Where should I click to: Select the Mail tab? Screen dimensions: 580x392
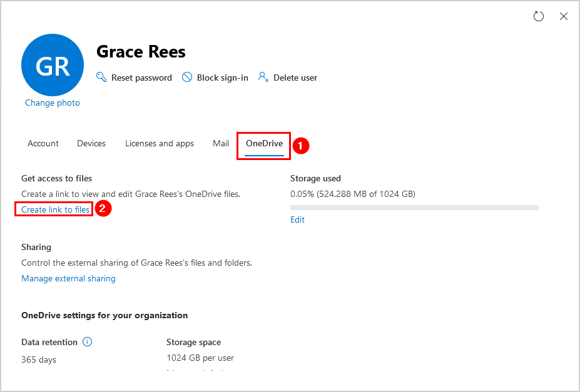click(221, 144)
